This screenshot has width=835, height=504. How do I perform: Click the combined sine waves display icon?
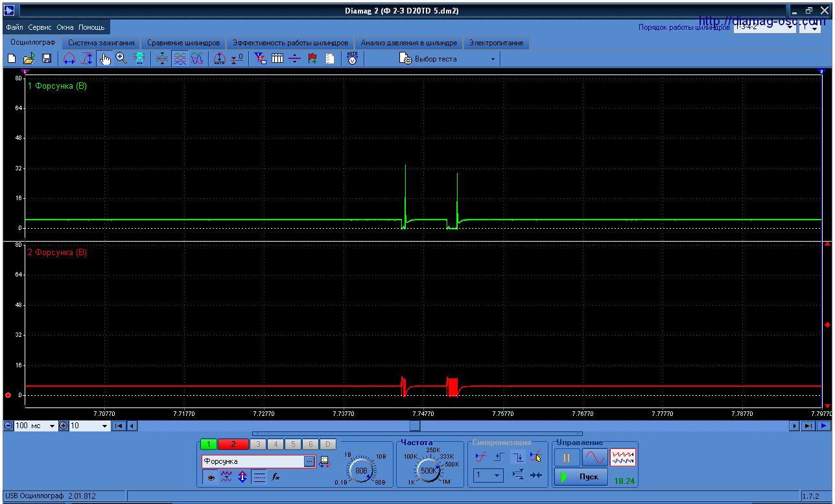(x=198, y=59)
